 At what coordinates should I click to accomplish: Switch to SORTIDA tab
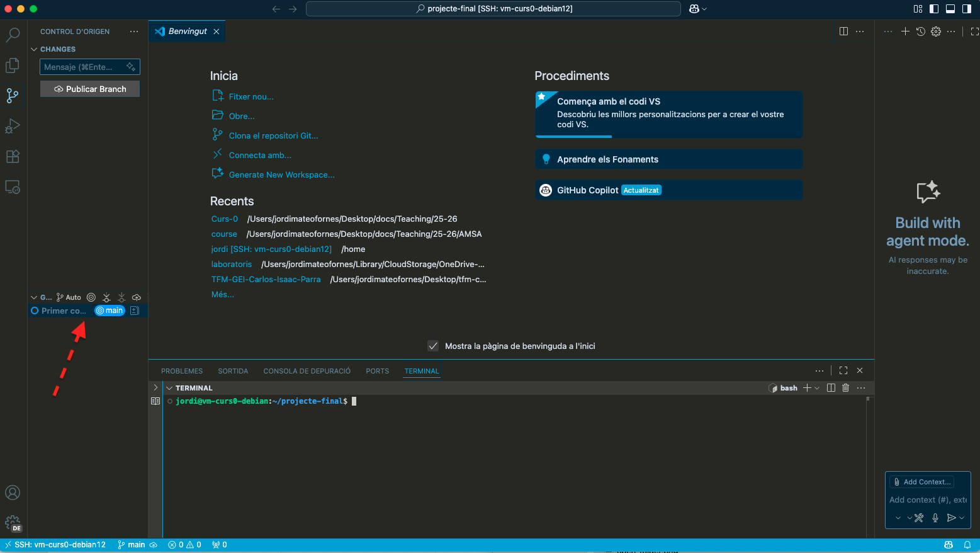point(233,371)
